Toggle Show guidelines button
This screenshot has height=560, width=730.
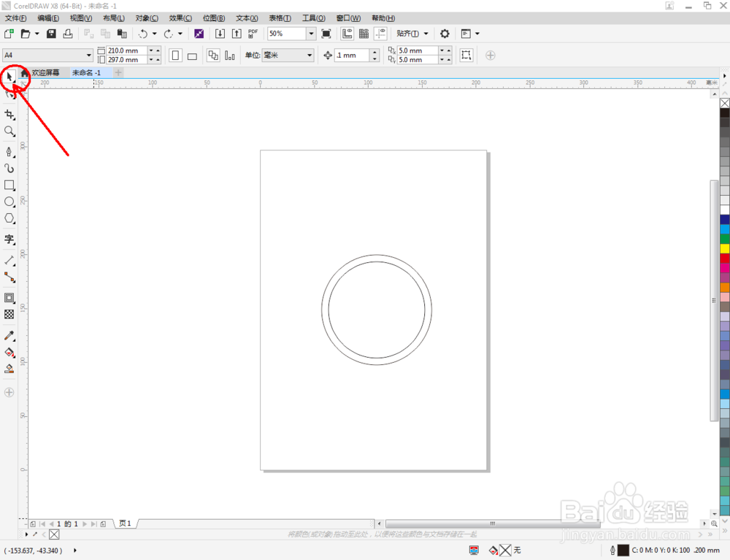(x=381, y=34)
